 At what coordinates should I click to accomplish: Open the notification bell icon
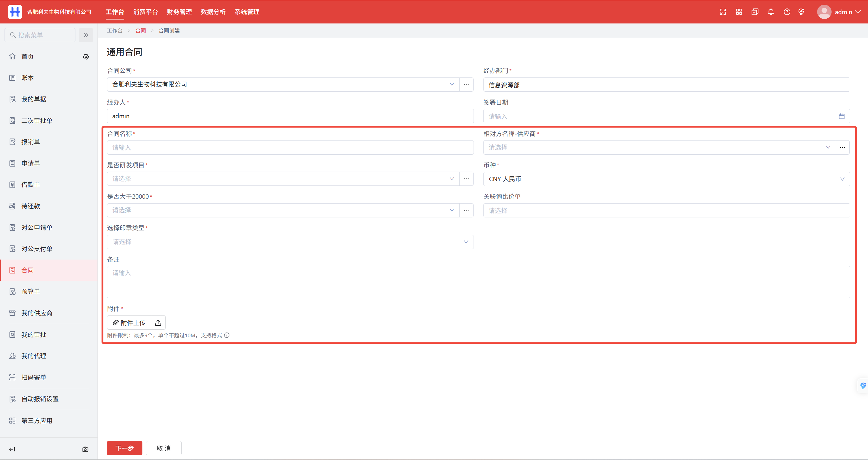tap(771, 12)
